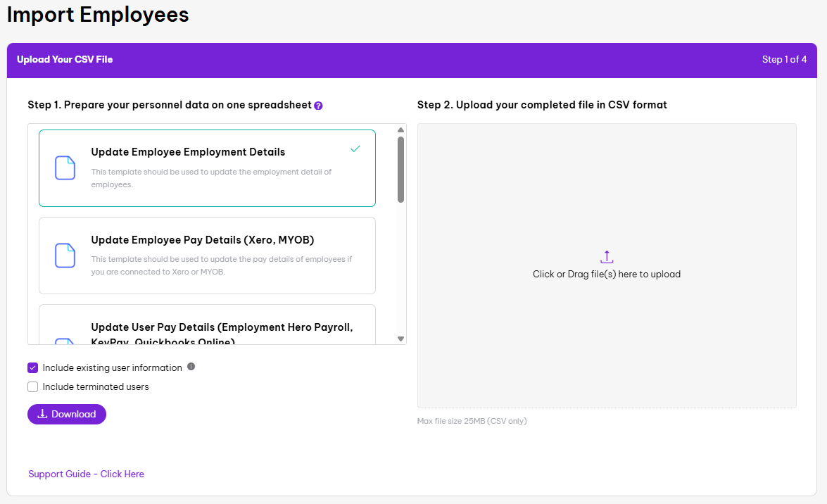Open the Support Guide - Click Here link
This screenshot has width=827, height=504.
pyautogui.click(x=86, y=474)
